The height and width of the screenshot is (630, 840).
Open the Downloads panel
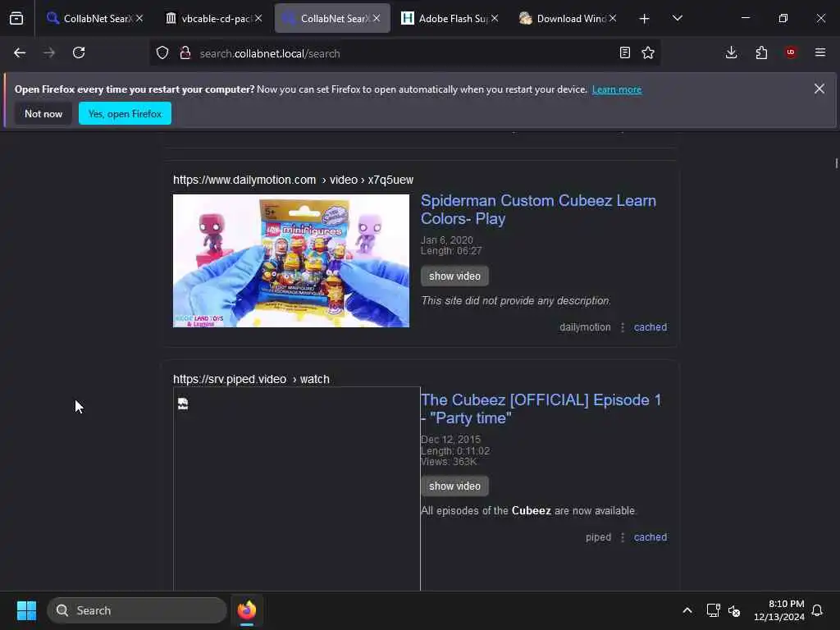point(731,52)
